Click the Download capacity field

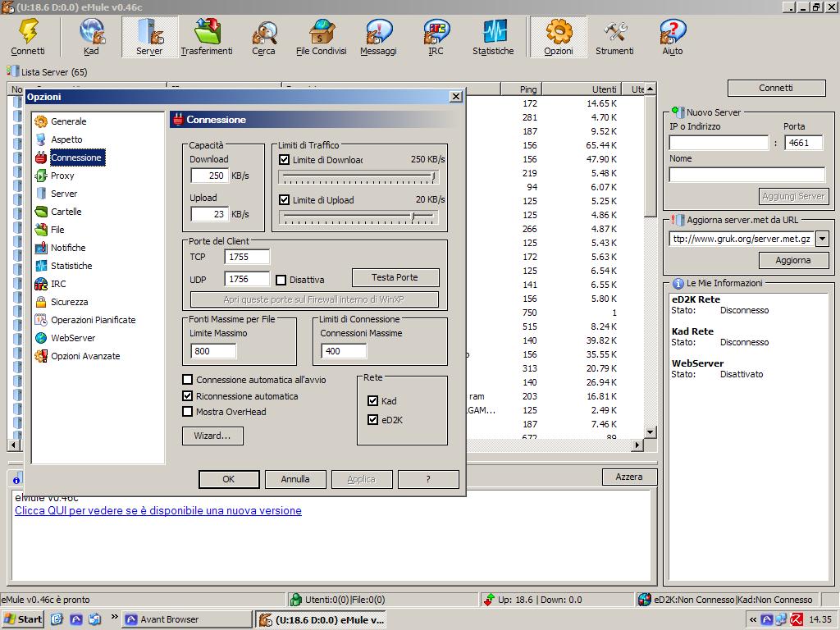pos(210,176)
